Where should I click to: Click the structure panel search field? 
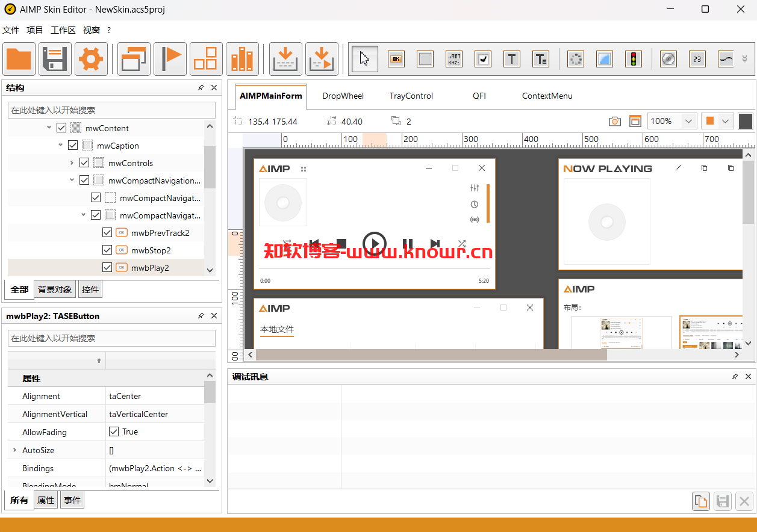111,110
